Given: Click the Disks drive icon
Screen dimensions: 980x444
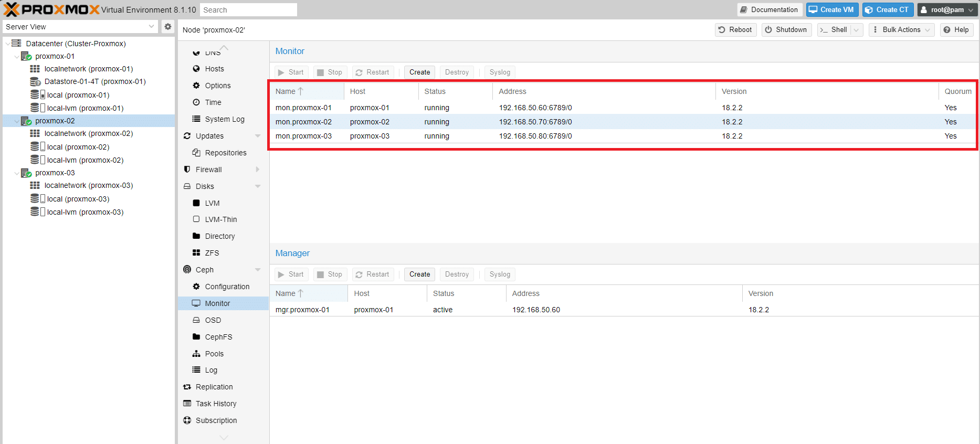Looking at the screenshot, I should point(187,186).
